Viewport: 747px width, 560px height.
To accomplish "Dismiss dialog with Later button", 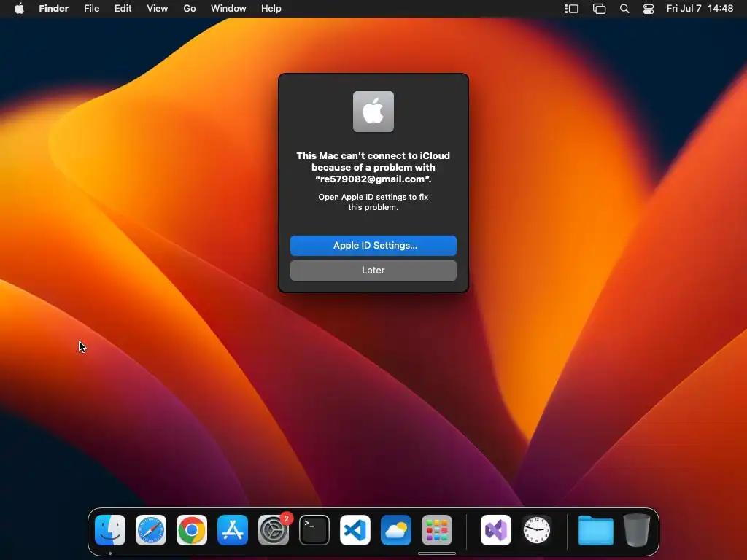I will [373, 271].
